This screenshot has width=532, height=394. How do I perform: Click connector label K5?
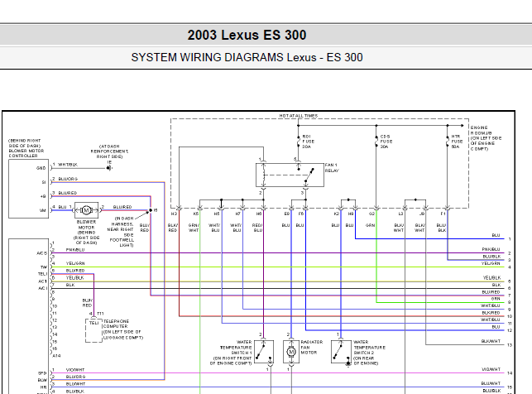click(196, 214)
